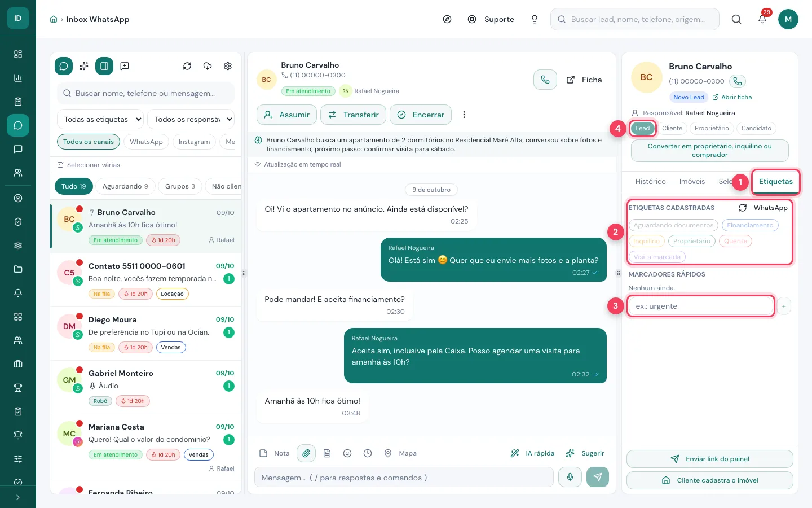Click the clock schedule icon in composer
Screen dimensions: 812x508
tap(368, 453)
